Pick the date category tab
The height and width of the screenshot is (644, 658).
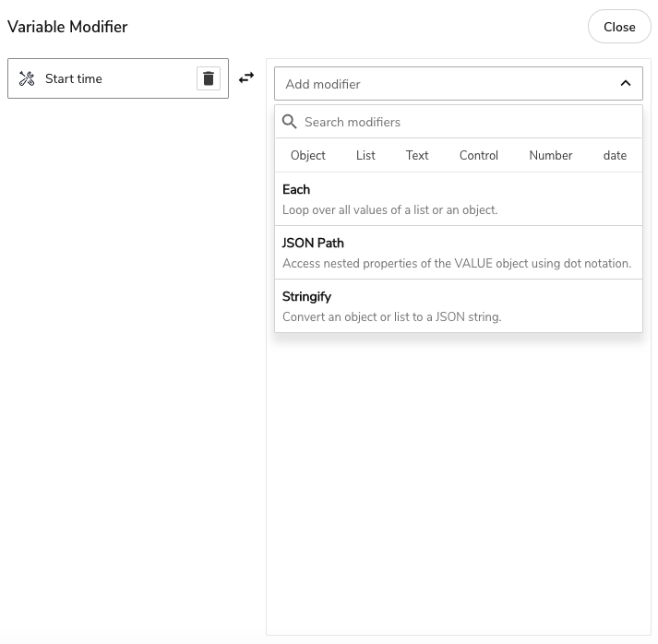pos(615,156)
